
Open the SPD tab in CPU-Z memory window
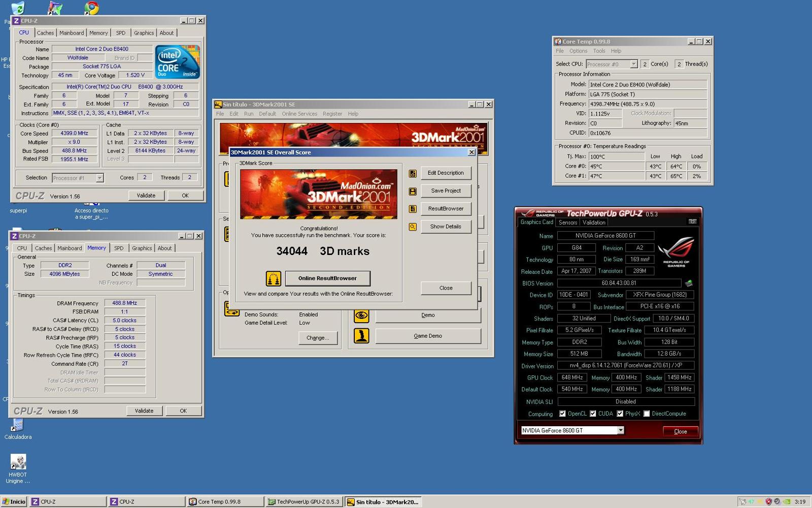coord(119,248)
